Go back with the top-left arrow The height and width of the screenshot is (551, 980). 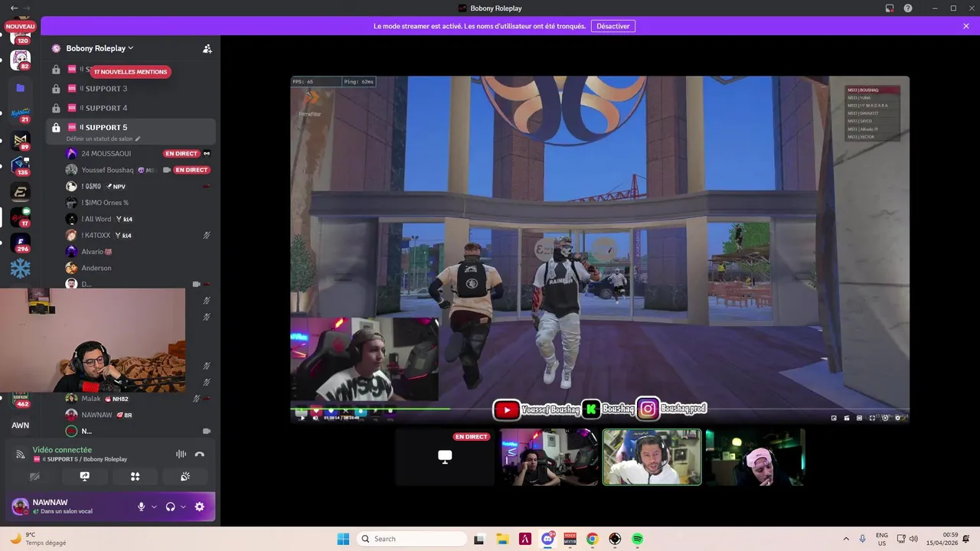pyautogui.click(x=14, y=8)
